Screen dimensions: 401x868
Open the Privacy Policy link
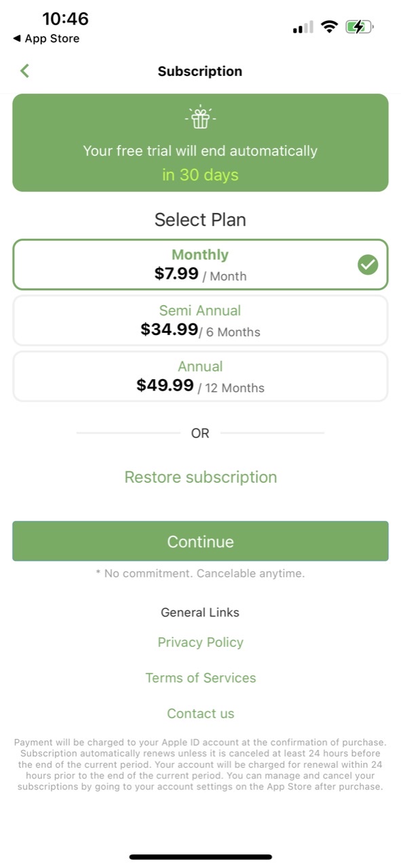tap(200, 642)
